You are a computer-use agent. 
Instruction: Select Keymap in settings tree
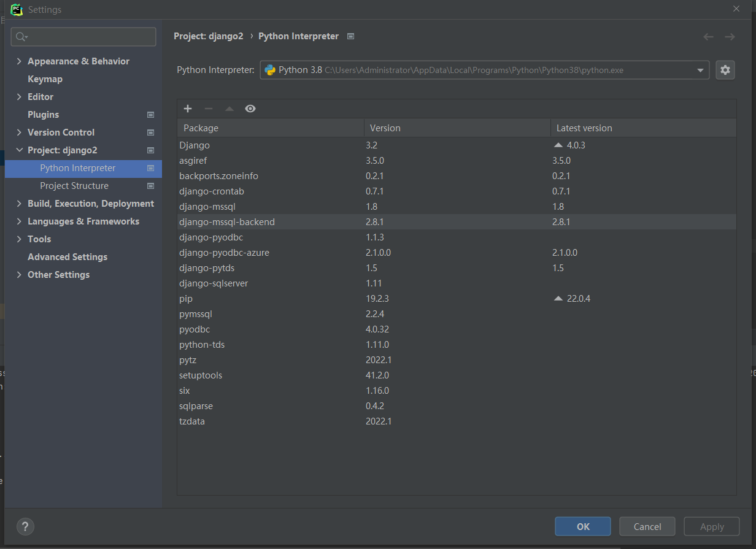point(45,79)
